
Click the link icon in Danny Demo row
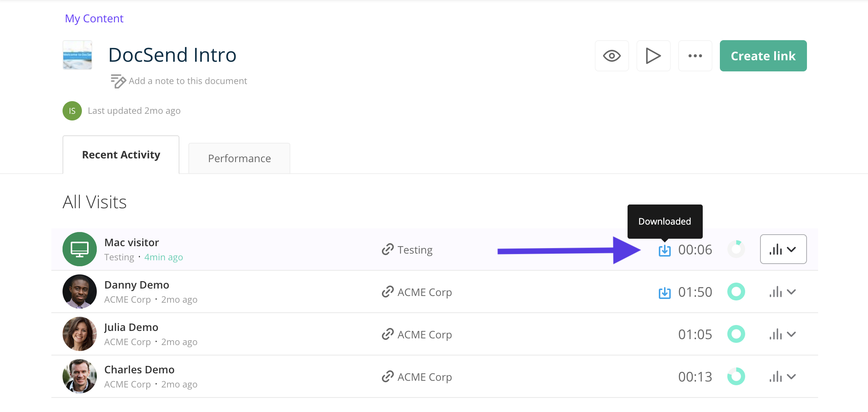click(x=388, y=292)
